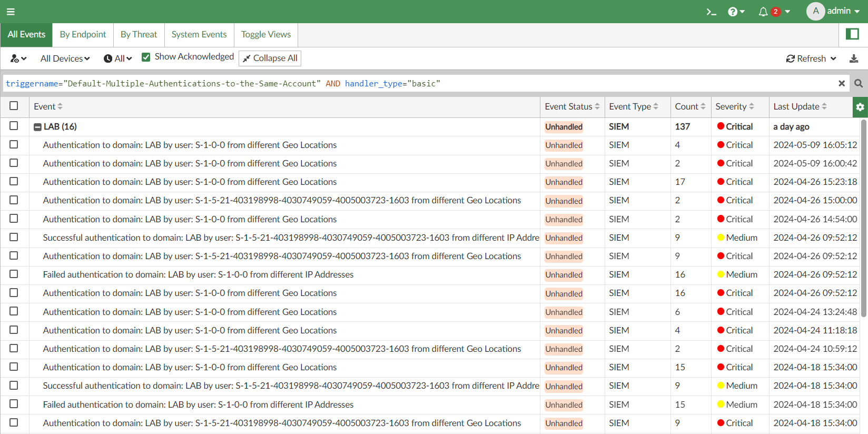Open column settings gear icon
This screenshot has width=868, height=434.
point(860,107)
